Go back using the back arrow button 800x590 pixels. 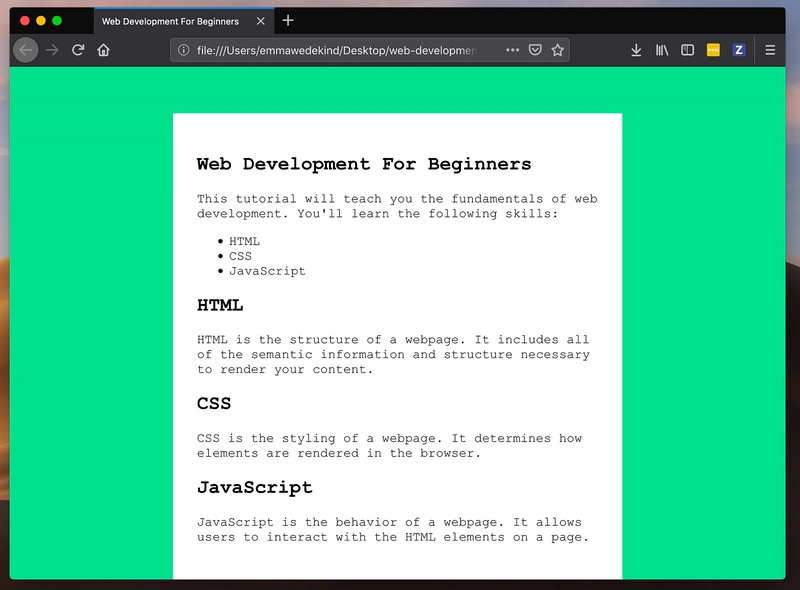26,50
